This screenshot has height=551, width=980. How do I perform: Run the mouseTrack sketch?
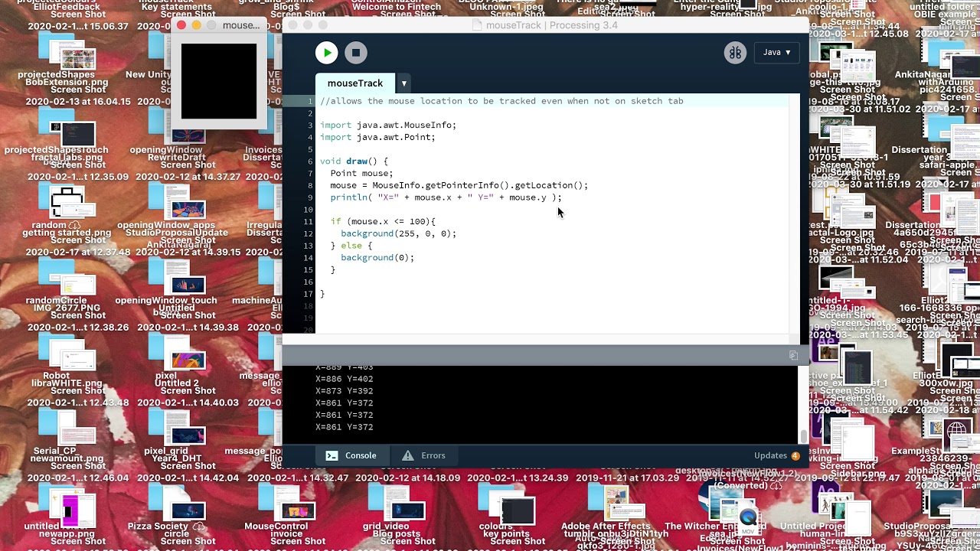[x=327, y=53]
